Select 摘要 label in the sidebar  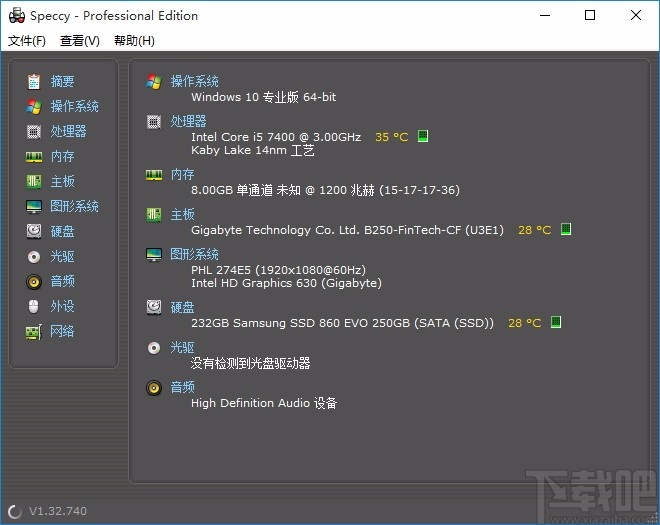click(62, 81)
